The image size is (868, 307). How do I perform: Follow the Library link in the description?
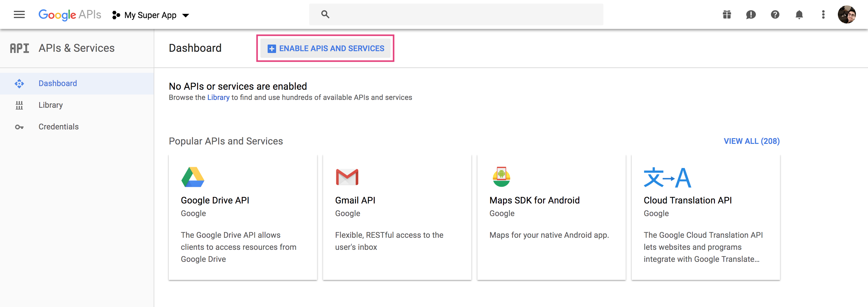pos(218,98)
